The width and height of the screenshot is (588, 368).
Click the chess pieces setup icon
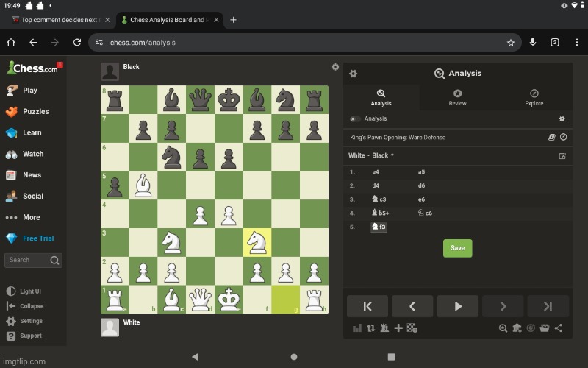pyautogui.click(x=384, y=328)
